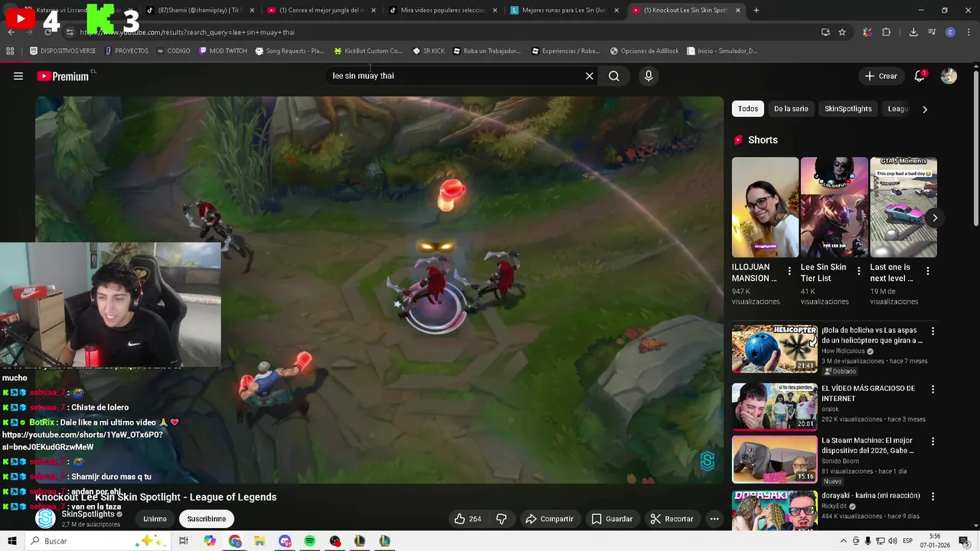
Task: Open options for the dorayaki karina video
Action: click(x=933, y=497)
